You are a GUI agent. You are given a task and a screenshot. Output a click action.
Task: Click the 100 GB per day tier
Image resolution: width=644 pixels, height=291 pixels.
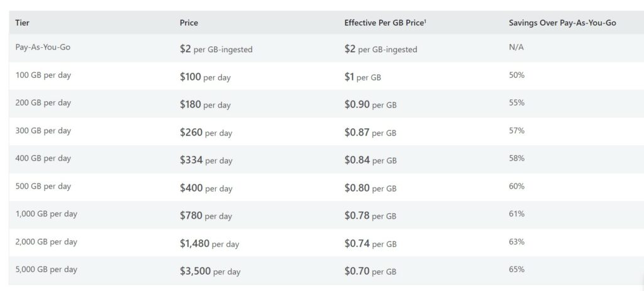pyautogui.click(x=43, y=75)
